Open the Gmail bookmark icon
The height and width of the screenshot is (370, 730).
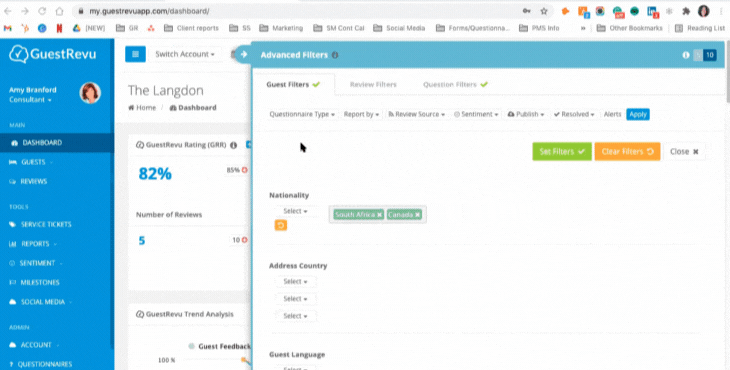(8, 28)
